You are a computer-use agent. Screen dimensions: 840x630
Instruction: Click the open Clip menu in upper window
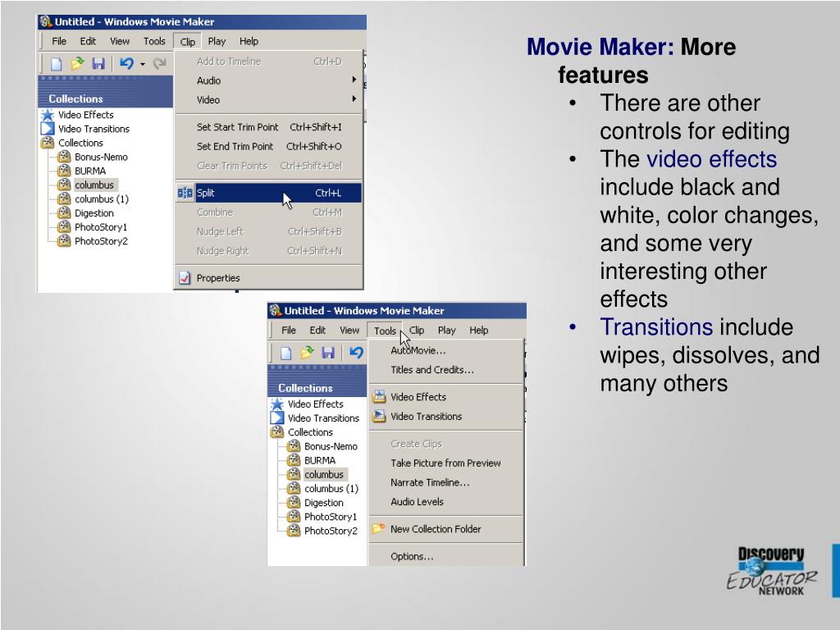188,42
